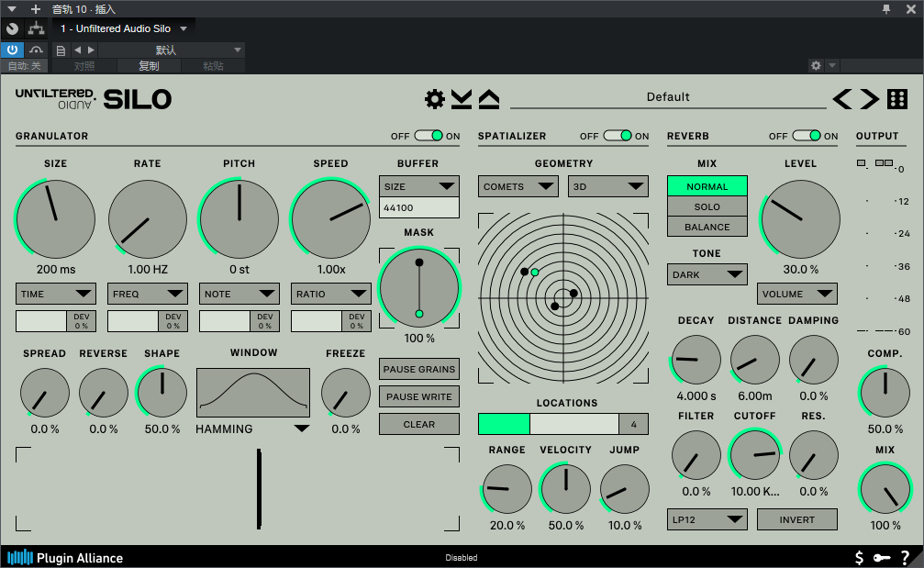The image size is (924, 568).
Task: Open the LP12 filter type dropdown
Action: (x=707, y=519)
